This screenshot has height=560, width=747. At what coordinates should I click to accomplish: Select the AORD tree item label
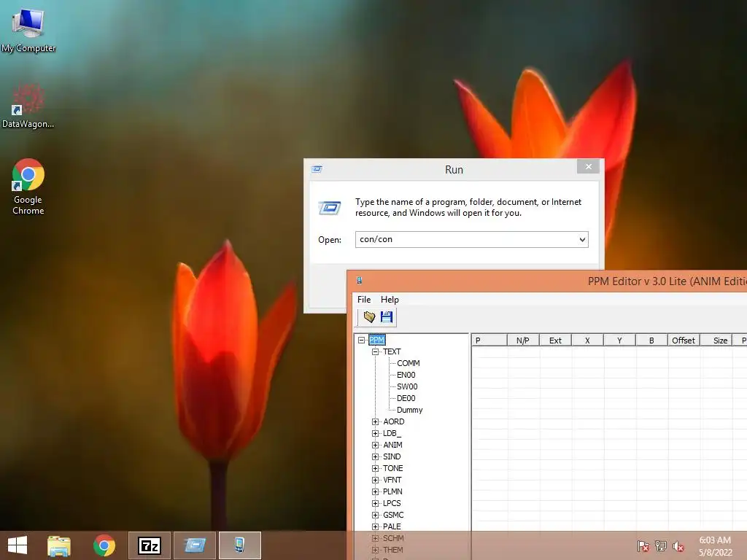(393, 422)
